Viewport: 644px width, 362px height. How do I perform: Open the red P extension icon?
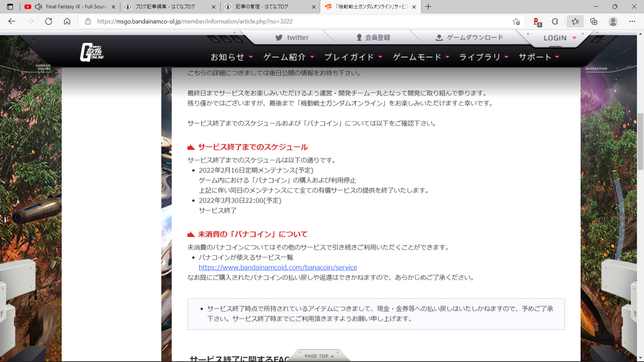(x=537, y=21)
